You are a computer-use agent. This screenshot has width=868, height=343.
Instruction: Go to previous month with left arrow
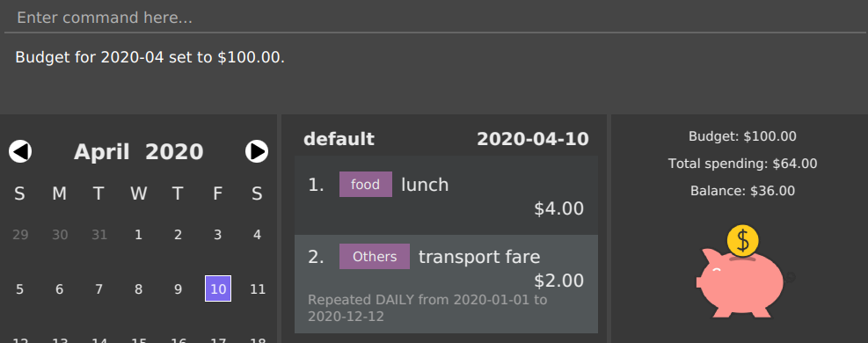(x=20, y=151)
